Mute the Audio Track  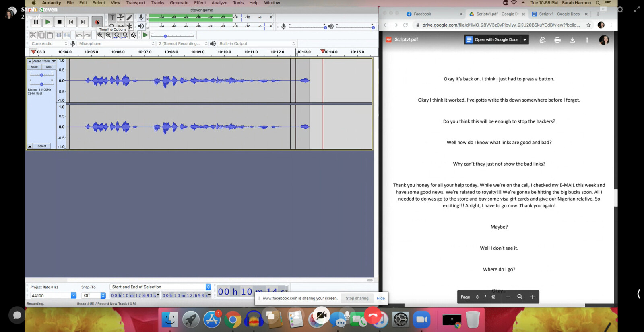34,67
